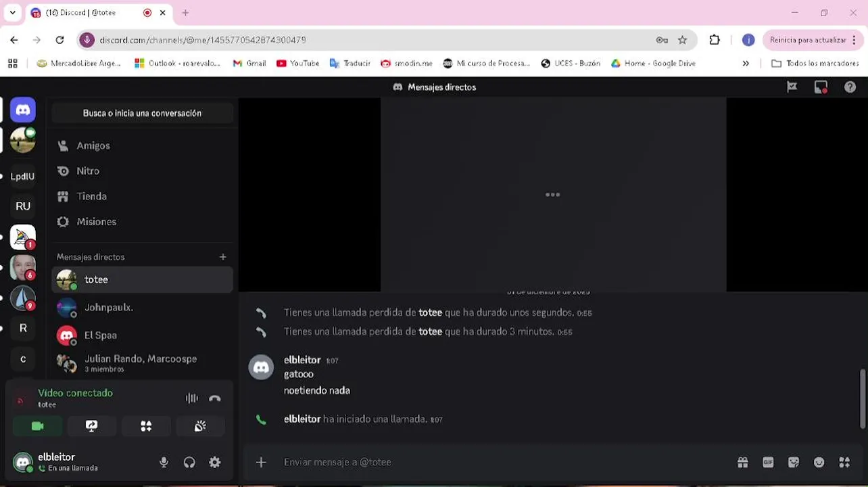Open the c server icon

click(x=23, y=359)
